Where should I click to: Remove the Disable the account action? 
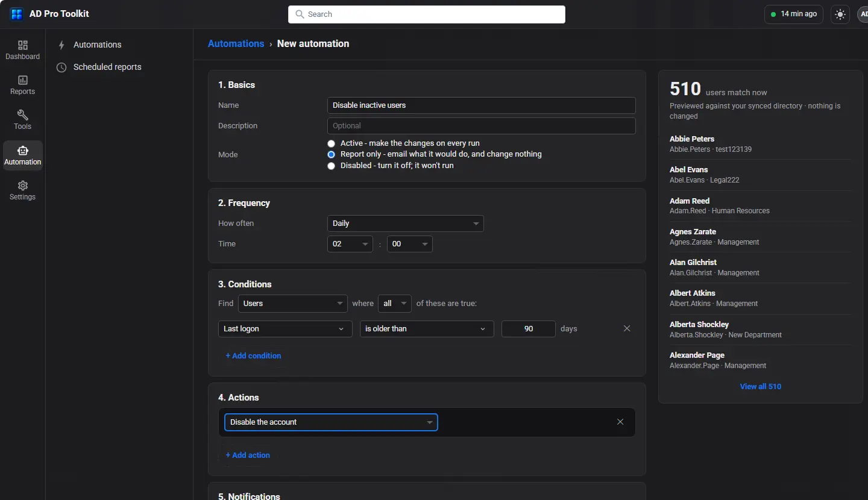click(x=620, y=422)
